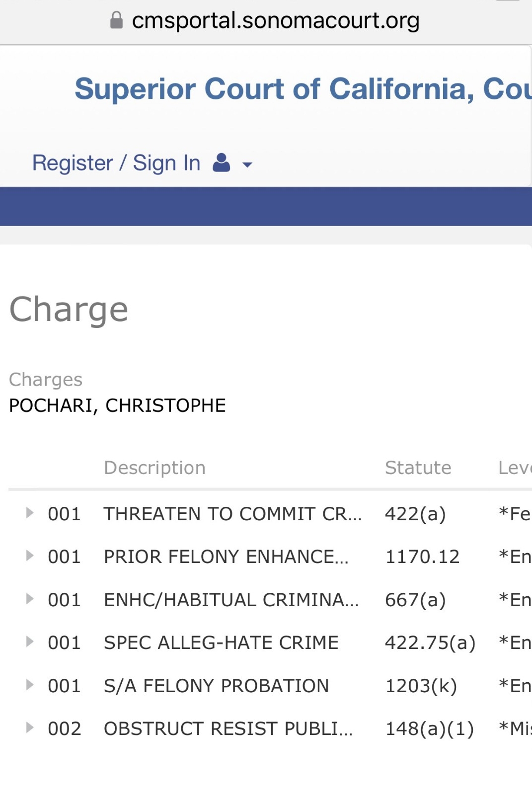Click the Level column header

pyautogui.click(x=515, y=468)
